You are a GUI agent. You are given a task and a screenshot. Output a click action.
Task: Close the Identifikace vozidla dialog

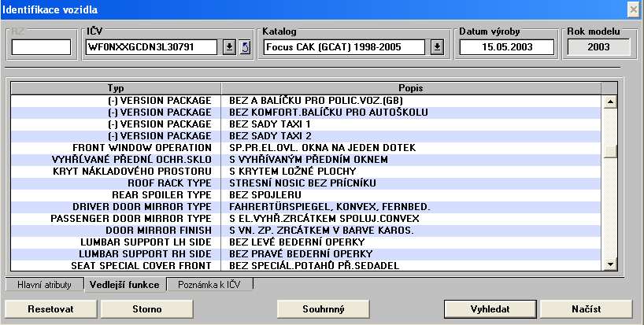pos(632,9)
